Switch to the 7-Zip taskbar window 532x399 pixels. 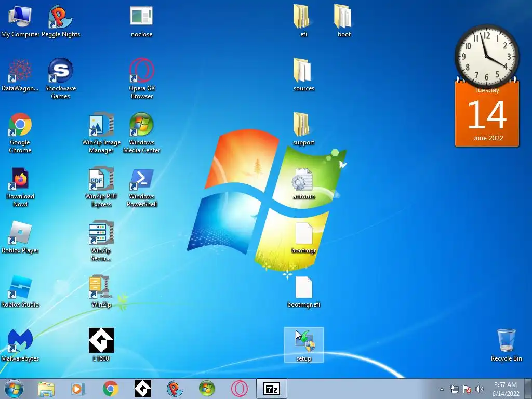(x=271, y=389)
